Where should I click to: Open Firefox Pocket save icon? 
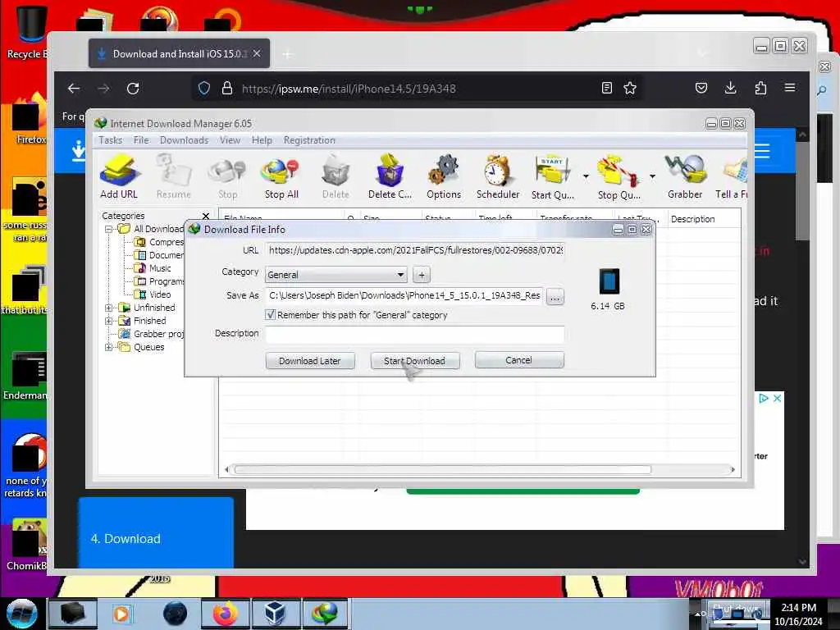[701, 88]
